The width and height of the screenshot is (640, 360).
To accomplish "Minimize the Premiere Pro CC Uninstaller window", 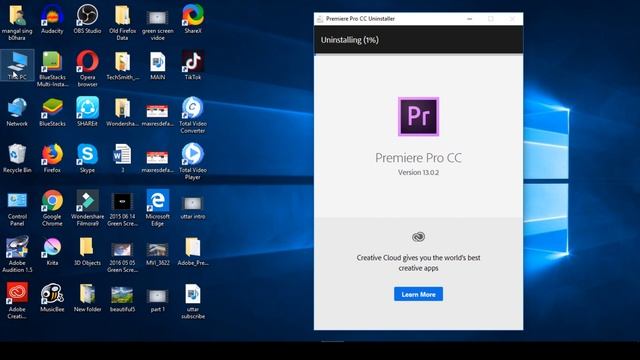I will tap(469, 19).
